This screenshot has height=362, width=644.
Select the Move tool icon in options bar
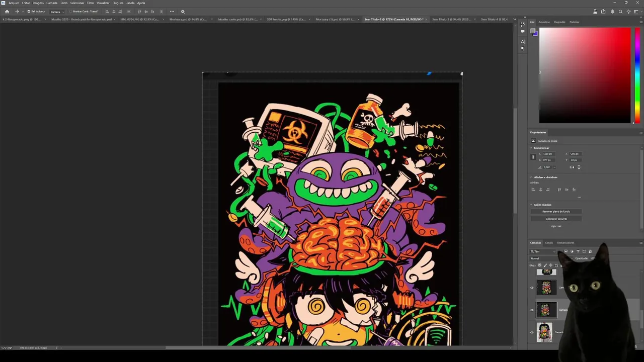pos(17,12)
